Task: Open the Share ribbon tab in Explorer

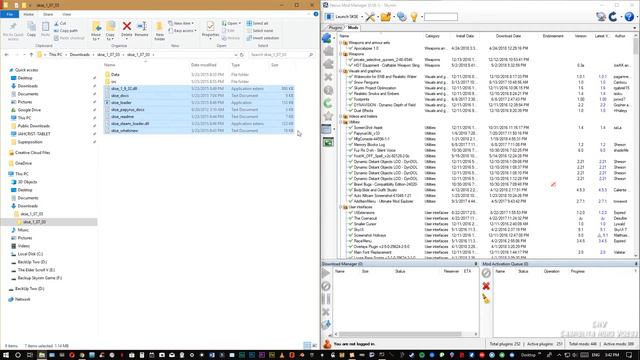Action: (48, 14)
